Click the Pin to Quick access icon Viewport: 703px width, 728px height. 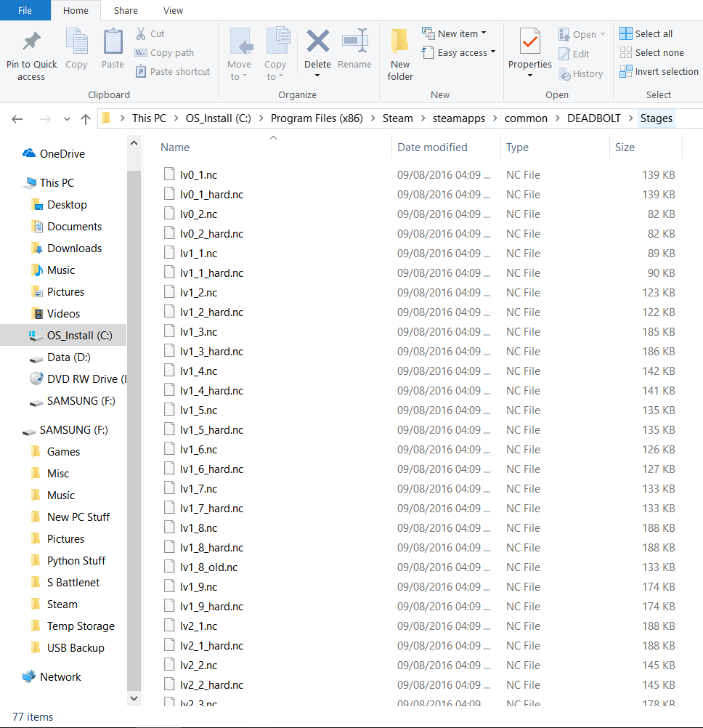[x=31, y=42]
